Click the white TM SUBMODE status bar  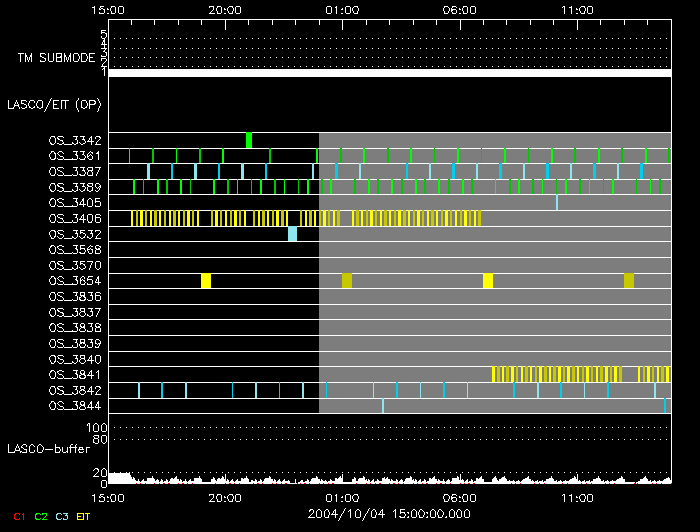click(389, 73)
